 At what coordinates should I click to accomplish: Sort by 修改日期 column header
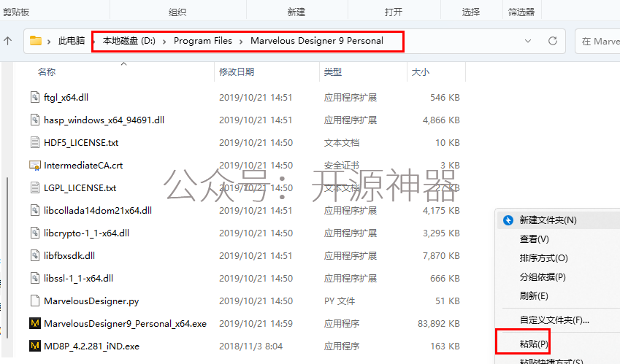[237, 72]
